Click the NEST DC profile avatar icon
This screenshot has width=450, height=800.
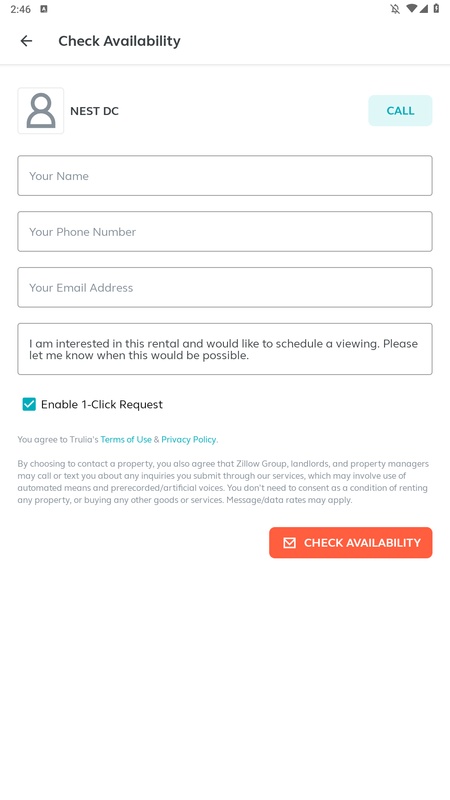point(41,111)
